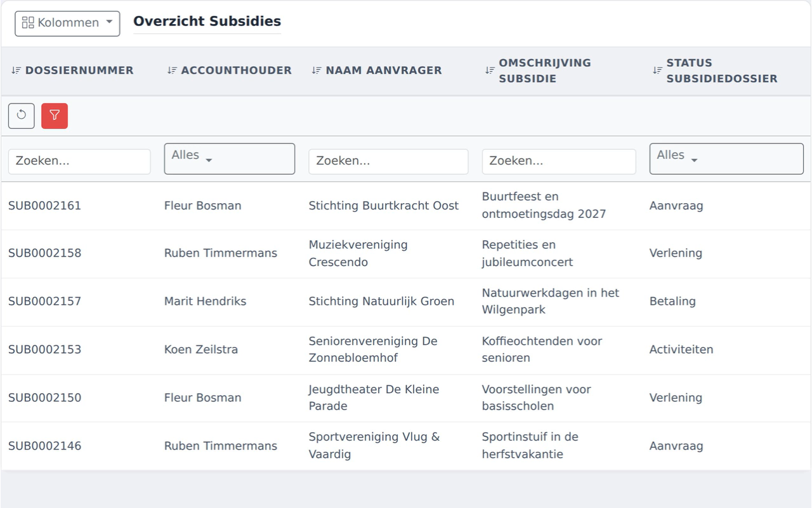The width and height of the screenshot is (812, 508).
Task: Sort by the Dossiernummer sort icon
Action: click(x=16, y=70)
